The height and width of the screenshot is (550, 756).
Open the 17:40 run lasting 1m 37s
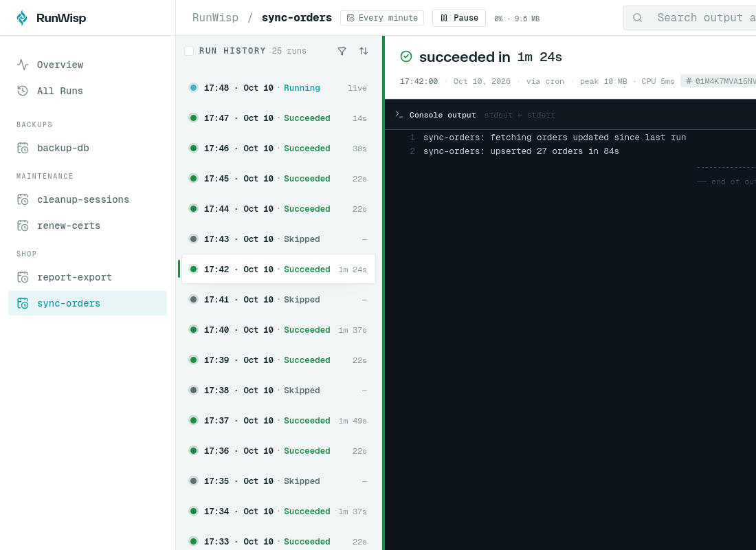[x=278, y=329]
